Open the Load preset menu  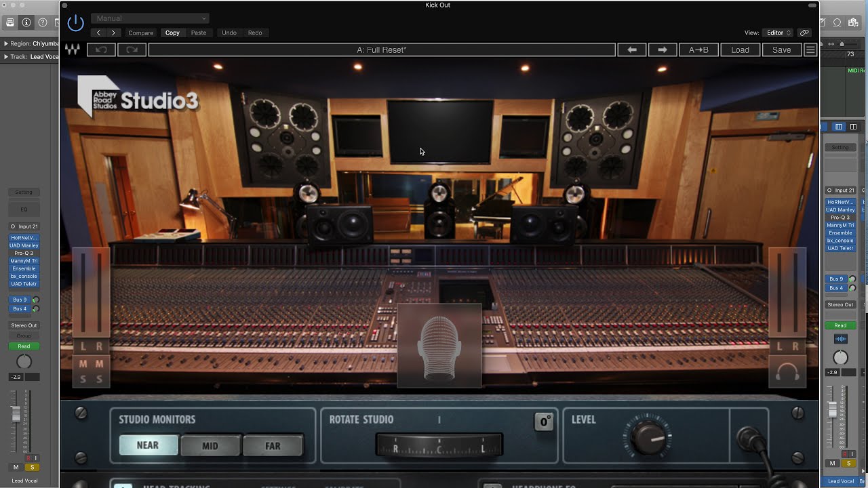(x=740, y=49)
